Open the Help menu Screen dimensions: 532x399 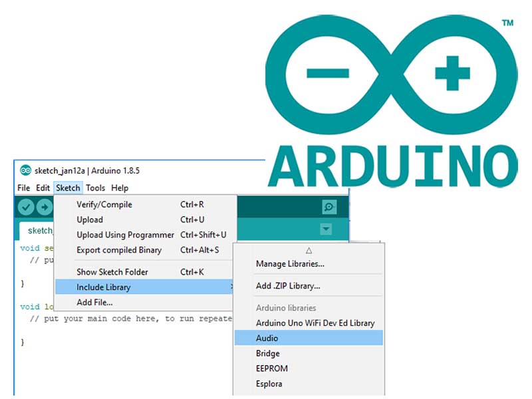coord(120,188)
